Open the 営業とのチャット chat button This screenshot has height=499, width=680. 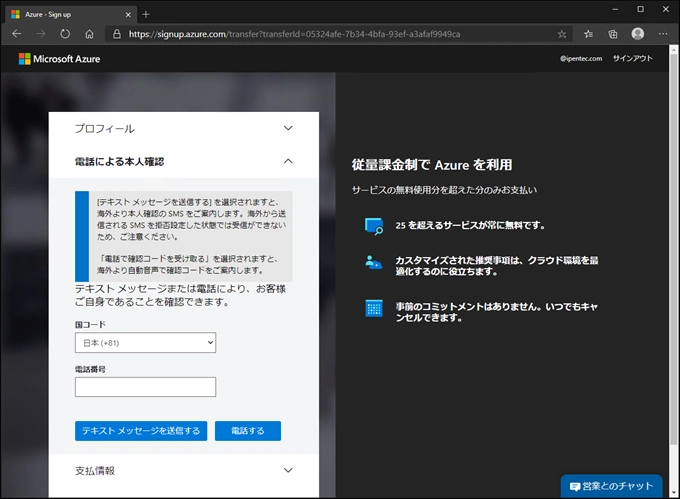click(611, 486)
